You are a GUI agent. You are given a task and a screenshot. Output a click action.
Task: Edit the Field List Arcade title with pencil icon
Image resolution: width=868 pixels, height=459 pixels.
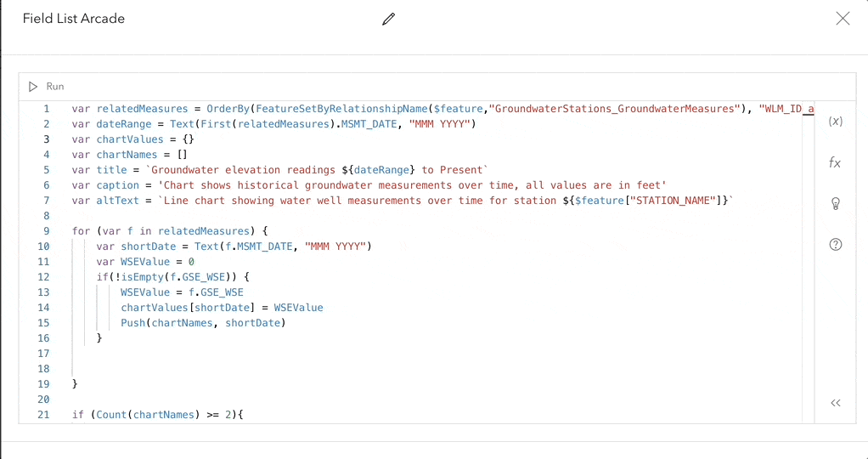pyautogui.click(x=389, y=19)
